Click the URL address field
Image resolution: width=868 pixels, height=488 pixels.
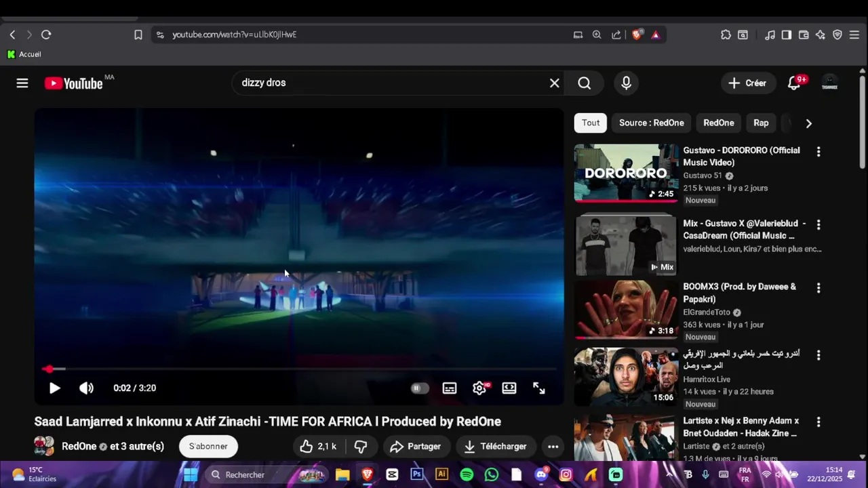pos(366,35)
